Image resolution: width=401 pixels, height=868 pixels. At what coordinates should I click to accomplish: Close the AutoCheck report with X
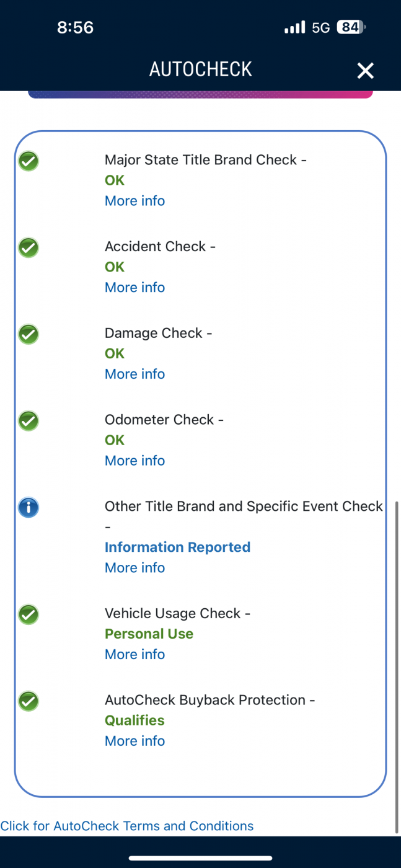tap(365, 71)
